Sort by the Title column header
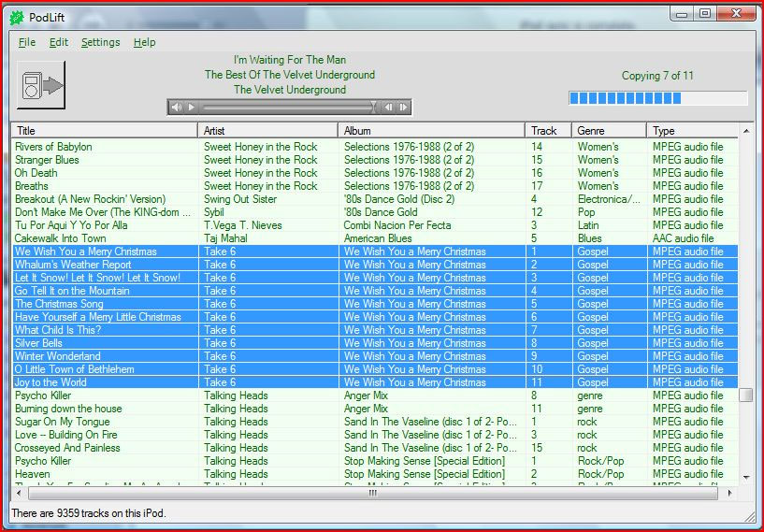Screen dimensions: 764x532 point(105,131)
